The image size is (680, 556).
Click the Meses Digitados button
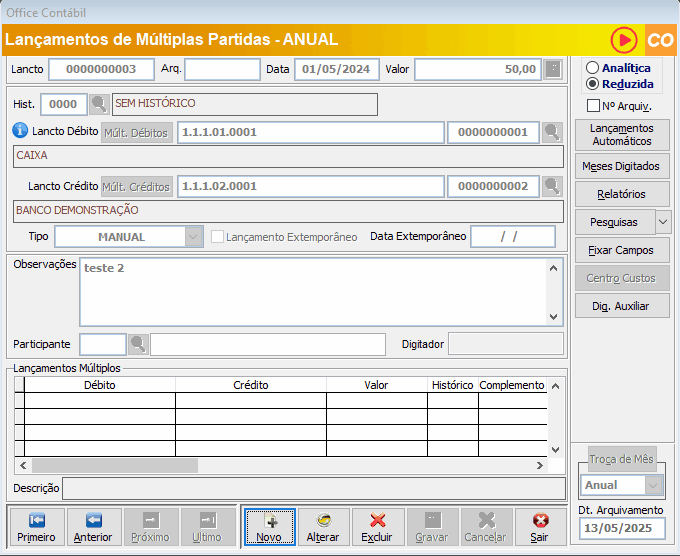tap(622, 166)
